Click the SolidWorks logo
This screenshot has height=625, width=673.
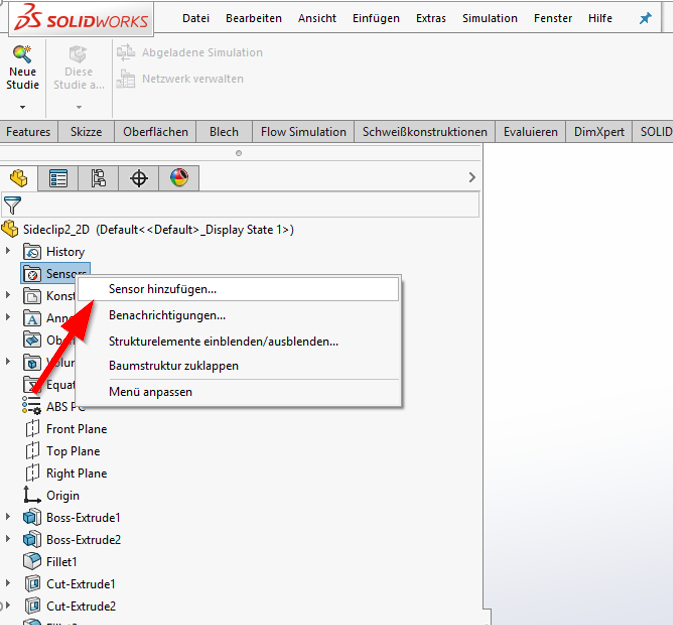(77, 19)
